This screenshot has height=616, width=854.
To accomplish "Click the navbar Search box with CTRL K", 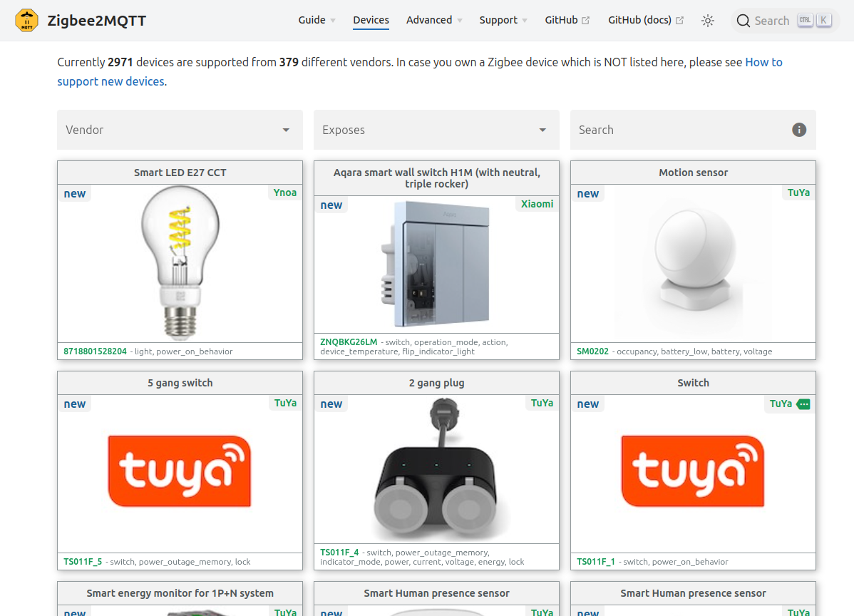I will click(784, 21).
